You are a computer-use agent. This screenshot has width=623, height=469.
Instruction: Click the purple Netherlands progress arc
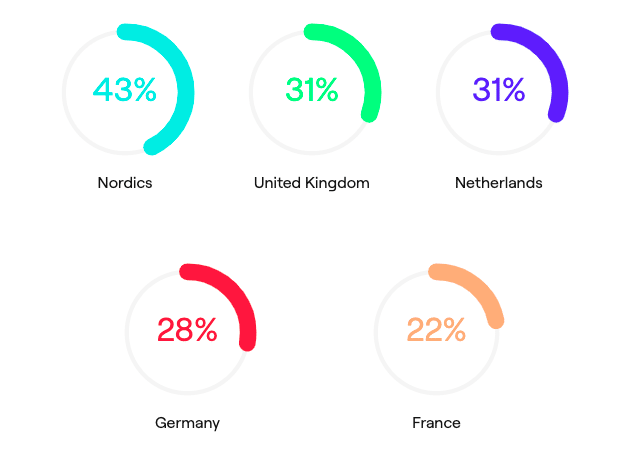pyautogui.click(x=556, y=68)
